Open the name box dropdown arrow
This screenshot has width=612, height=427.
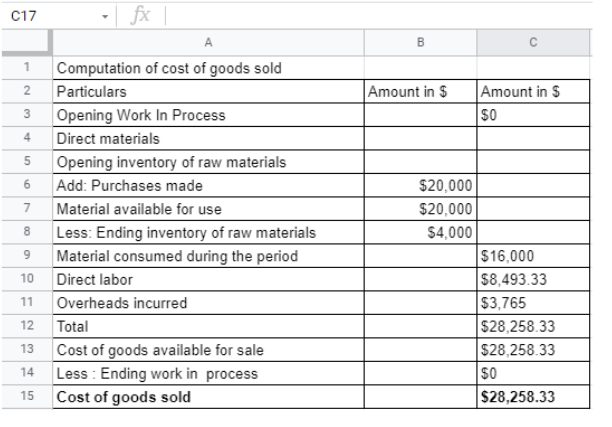[105, 17]
